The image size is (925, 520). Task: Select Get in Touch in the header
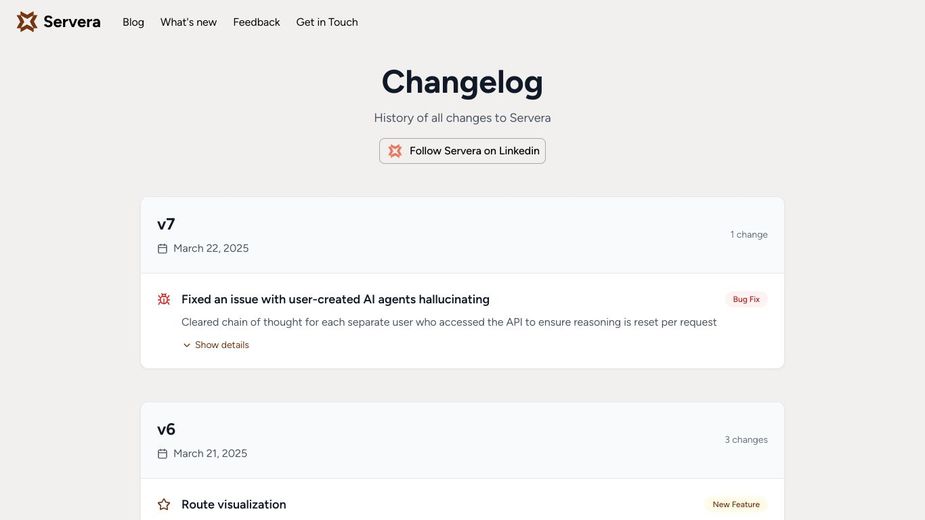pyautogui.click(x=327, y=22)
